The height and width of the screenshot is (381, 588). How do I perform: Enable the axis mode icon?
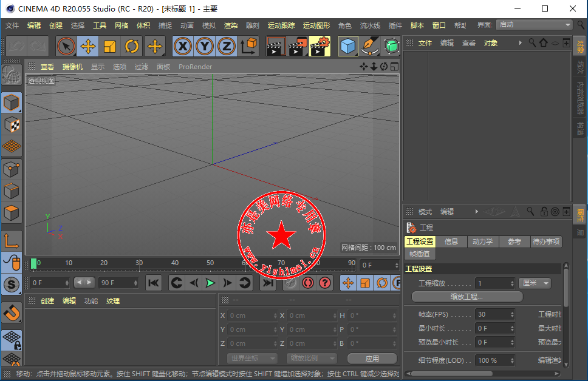click(x=12, y=240)
